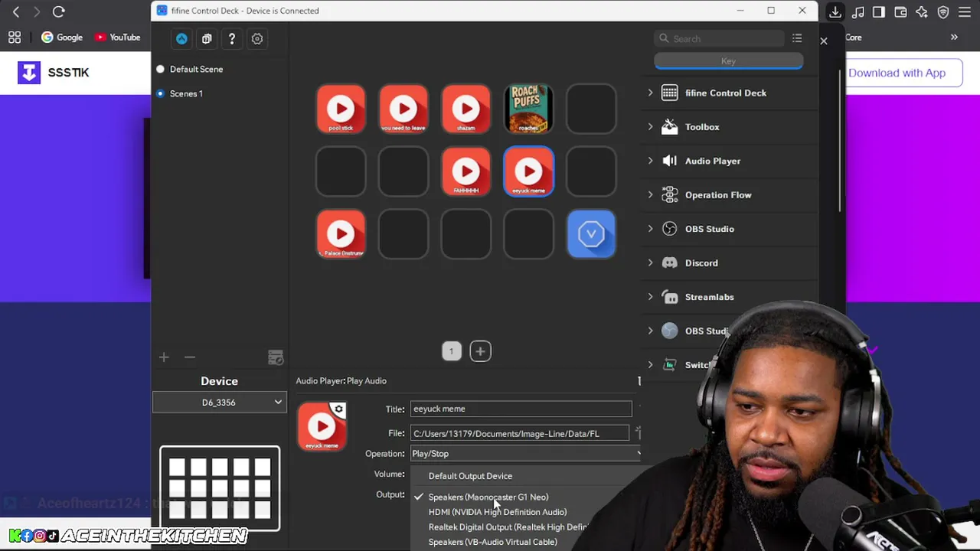Select the Default Scene radio button
The image size is (980, 551).
[160, 69]
